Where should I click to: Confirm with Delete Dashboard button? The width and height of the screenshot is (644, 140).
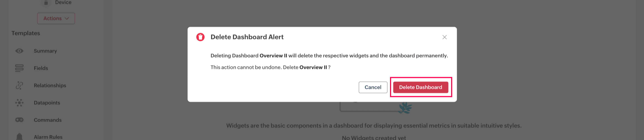coord(420,87)
